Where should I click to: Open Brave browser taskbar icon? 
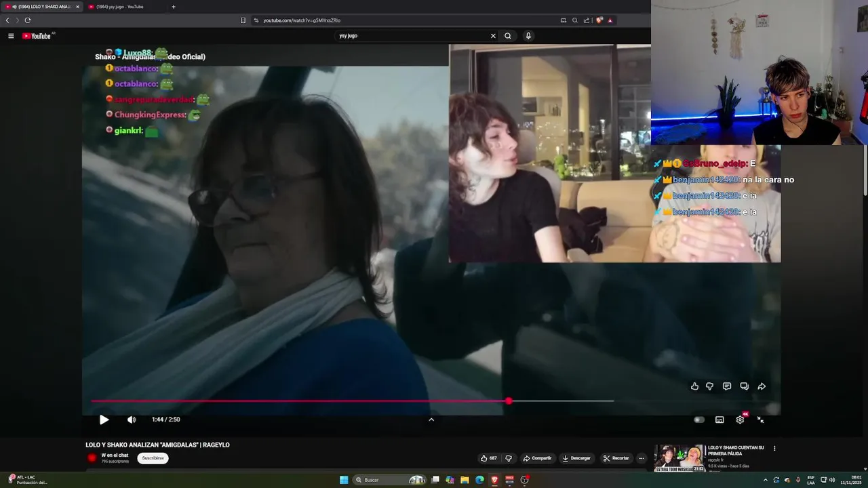click(x=494, y=480)
